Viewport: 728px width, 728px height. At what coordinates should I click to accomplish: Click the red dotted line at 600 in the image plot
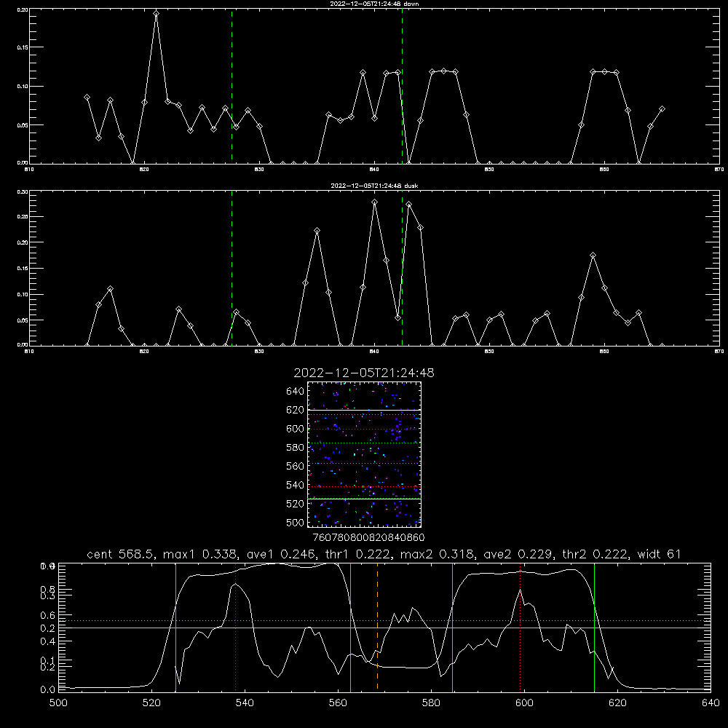(364, 429)
